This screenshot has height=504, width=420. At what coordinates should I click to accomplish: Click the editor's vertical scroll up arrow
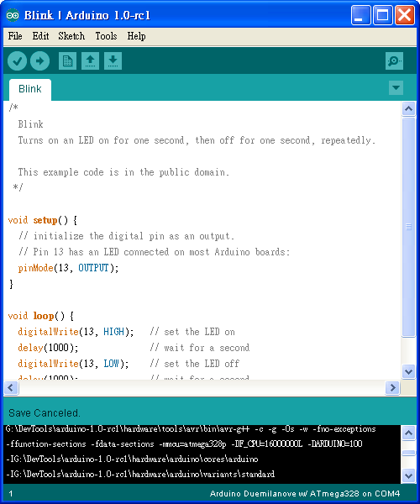[409, 108]
